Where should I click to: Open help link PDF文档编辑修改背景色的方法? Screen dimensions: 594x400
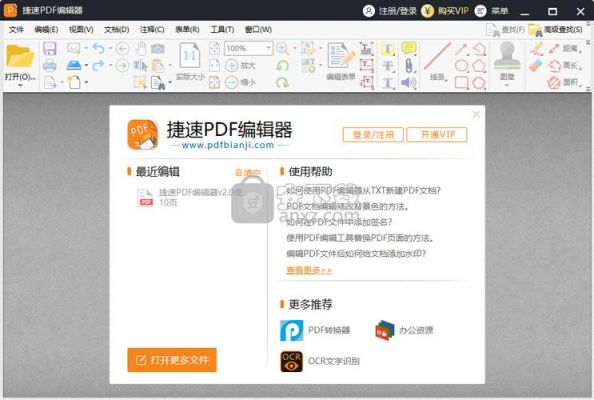(x=348, y=206)
